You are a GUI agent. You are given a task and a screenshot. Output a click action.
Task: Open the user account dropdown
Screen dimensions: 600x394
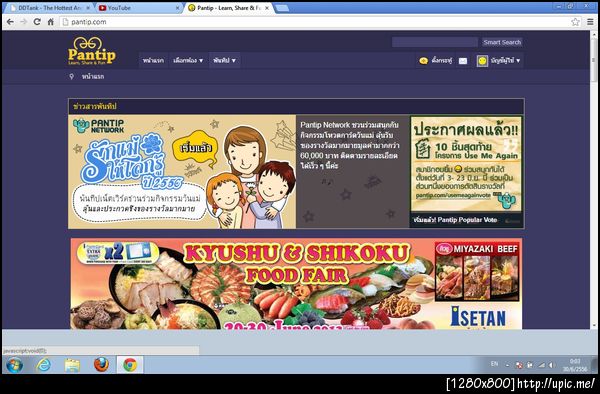505,60
